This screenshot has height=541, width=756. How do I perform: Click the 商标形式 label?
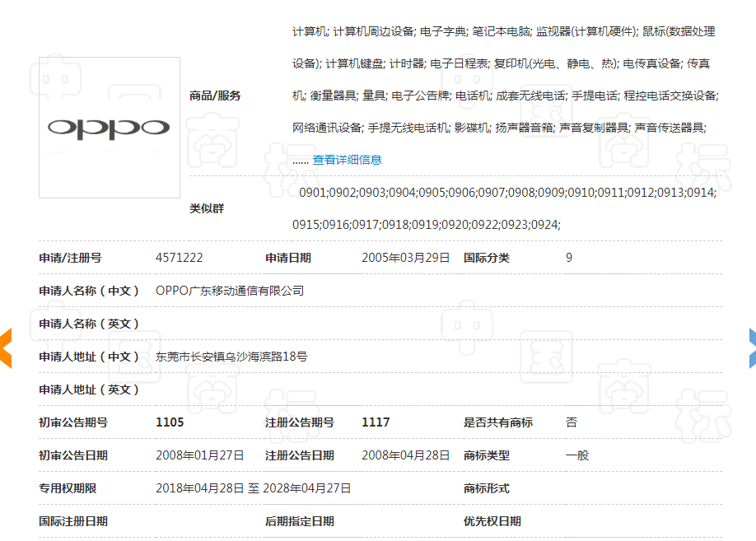tap(487, 488)
